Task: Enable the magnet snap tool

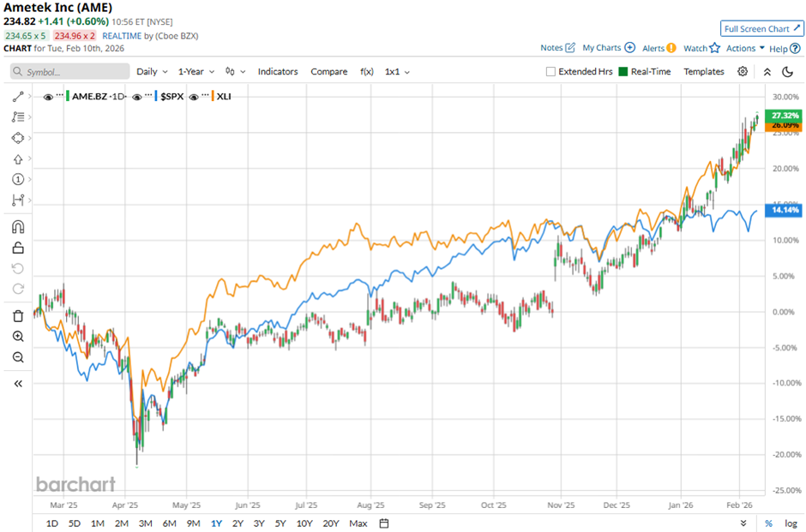Action: pyautogui.click(x=18, y=227)
